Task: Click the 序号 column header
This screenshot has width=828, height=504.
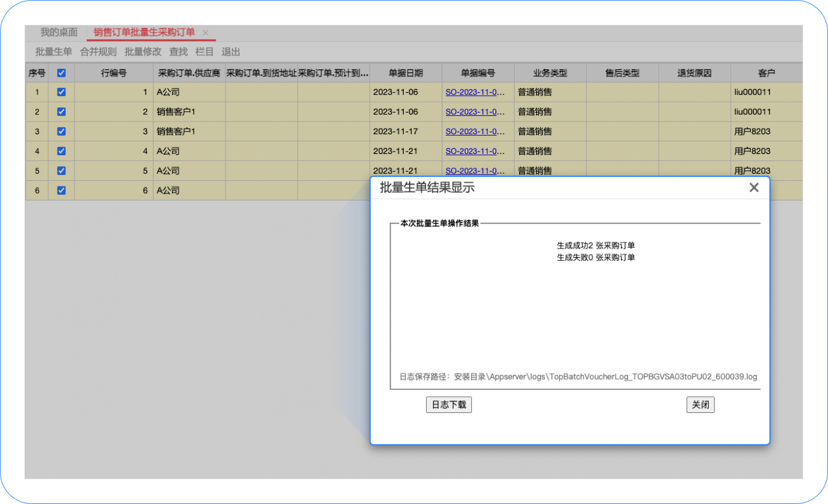Action: [37, 73]
